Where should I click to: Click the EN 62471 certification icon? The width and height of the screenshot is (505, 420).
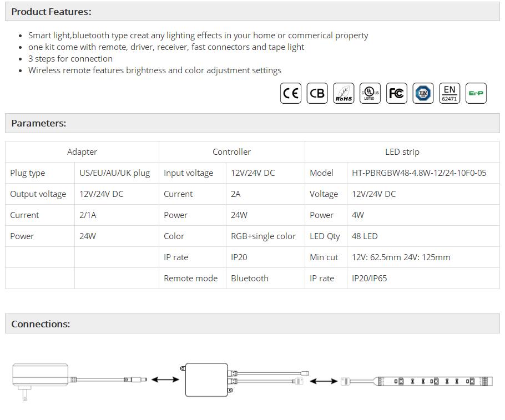click(450, 93)
